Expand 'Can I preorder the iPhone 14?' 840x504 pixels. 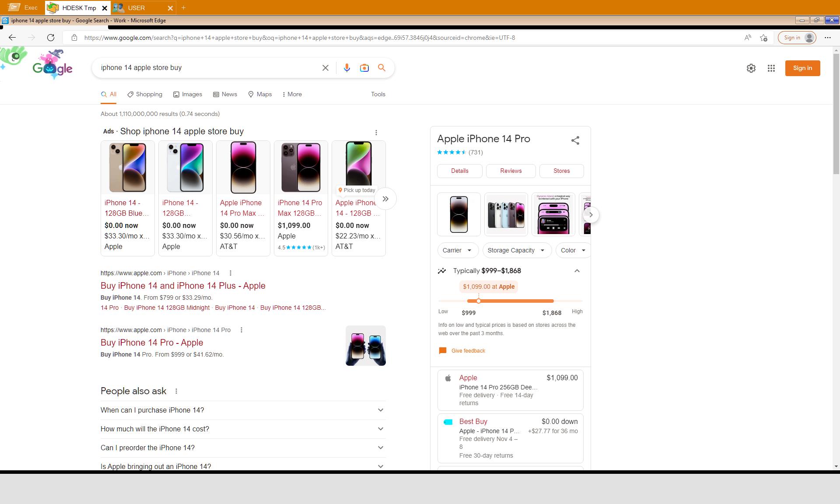click(243, 448)
